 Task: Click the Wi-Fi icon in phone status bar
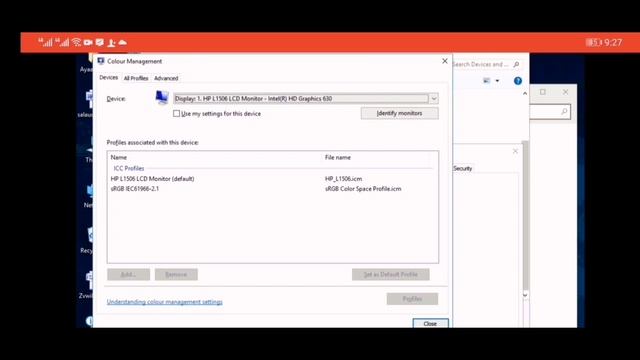[76, 42]
